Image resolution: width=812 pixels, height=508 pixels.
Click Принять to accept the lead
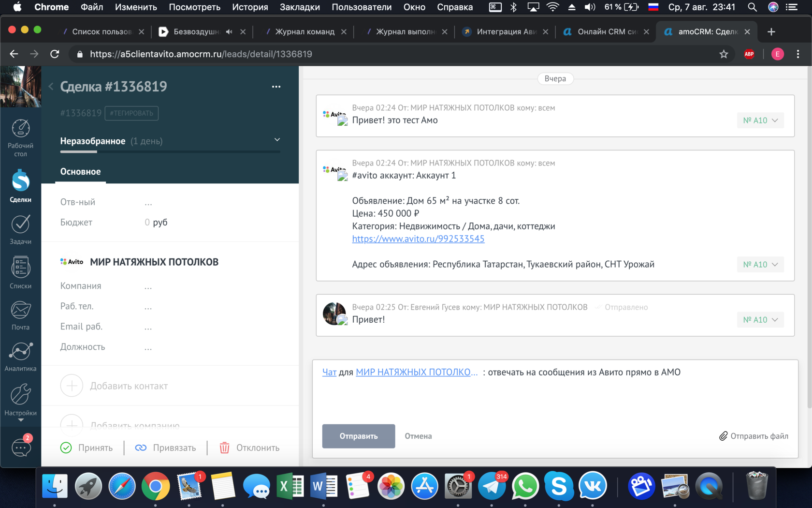tap(87, 448)
